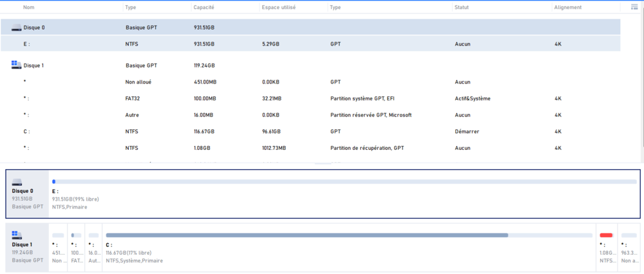Sort by the Alignement column header
Image resolution: width=644 pixels, height=274 pixels.
click(x=567, y=7)
